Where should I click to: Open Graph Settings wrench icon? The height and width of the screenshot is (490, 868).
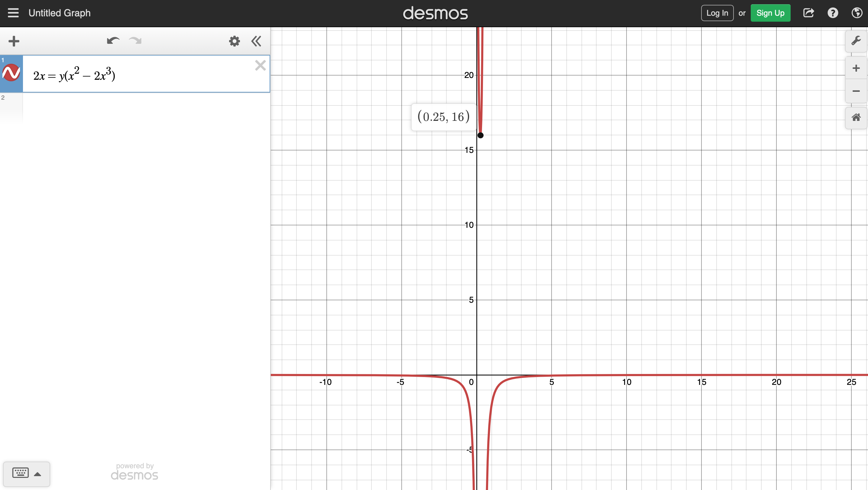point(856,41)
